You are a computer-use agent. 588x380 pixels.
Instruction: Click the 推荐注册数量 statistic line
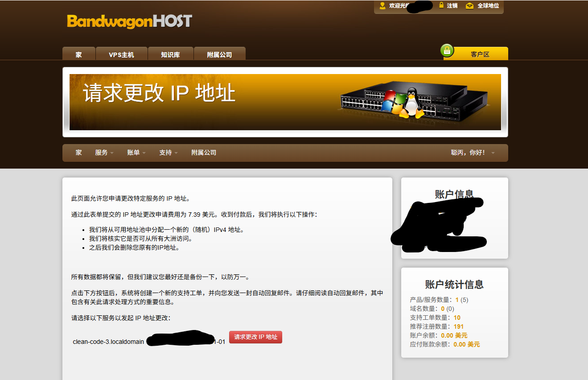(437, 326)
